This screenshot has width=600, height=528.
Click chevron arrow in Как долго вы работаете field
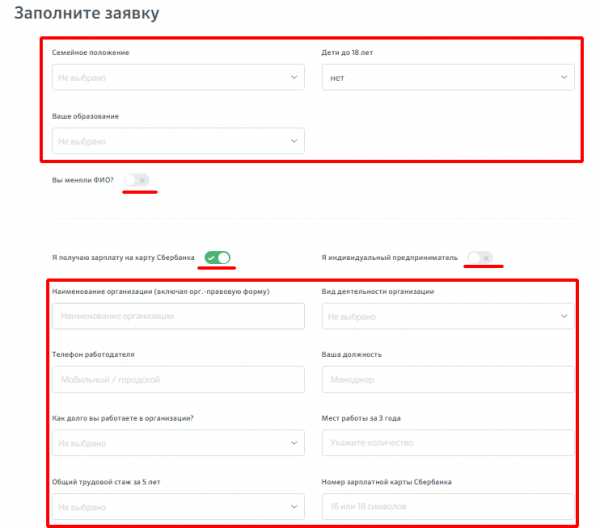[x=293, y=443]
